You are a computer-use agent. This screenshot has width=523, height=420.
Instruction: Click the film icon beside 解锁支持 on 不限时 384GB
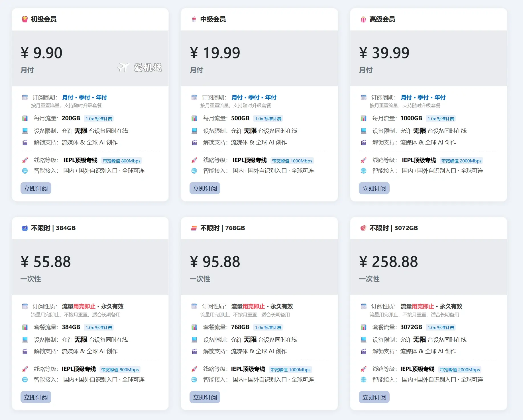coord(25,351)
